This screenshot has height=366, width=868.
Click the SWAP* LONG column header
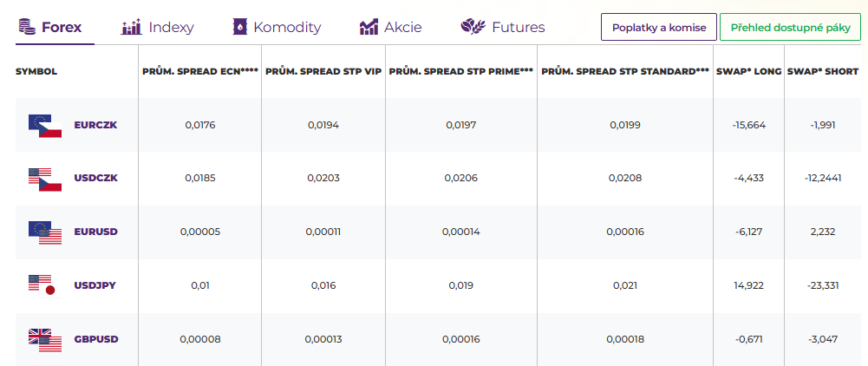[748, 71]
